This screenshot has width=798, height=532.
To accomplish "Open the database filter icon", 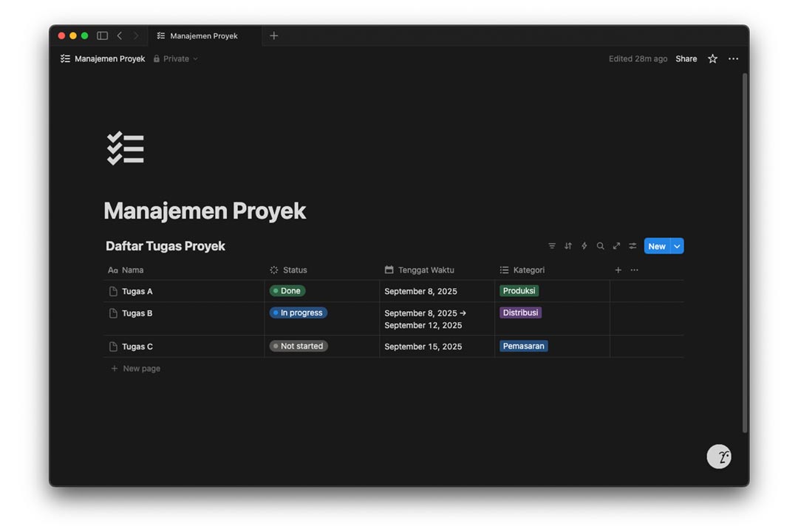I will coord(552,246).
